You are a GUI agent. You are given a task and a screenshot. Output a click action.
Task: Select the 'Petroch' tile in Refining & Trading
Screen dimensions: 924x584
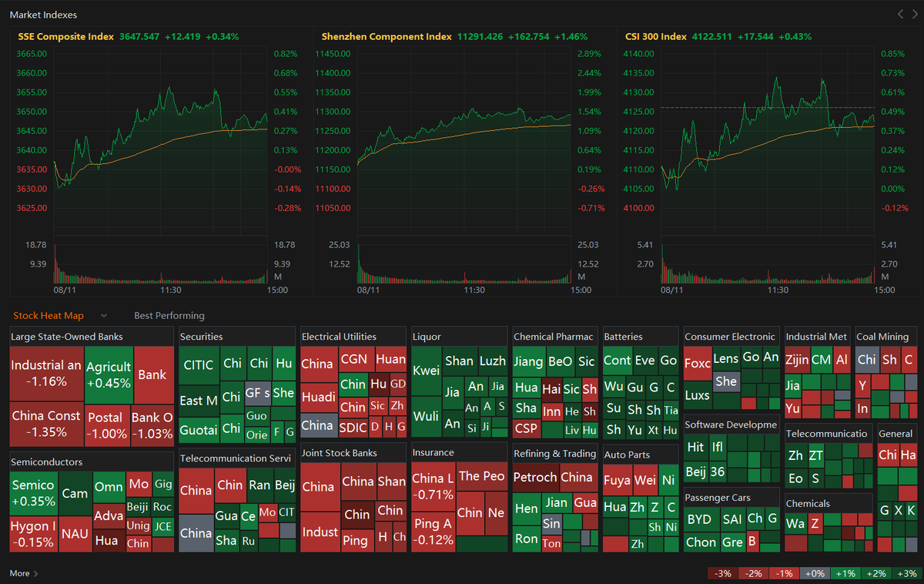click(535, 477)
